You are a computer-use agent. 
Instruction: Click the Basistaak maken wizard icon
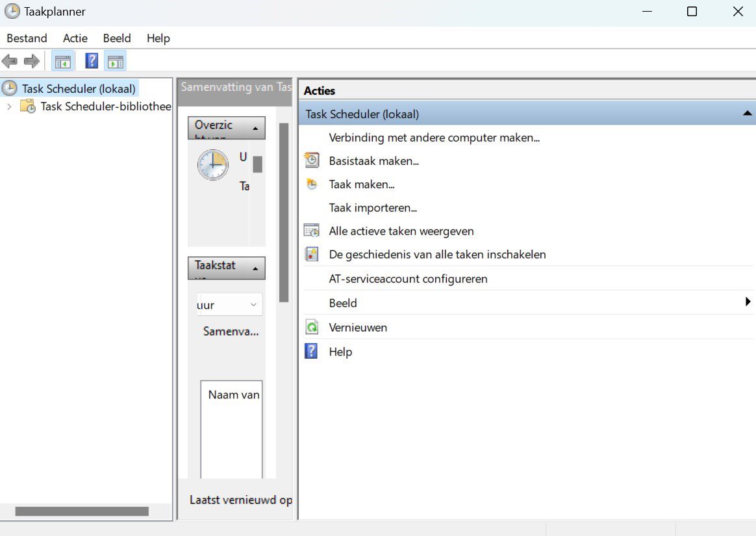(312, 160)
